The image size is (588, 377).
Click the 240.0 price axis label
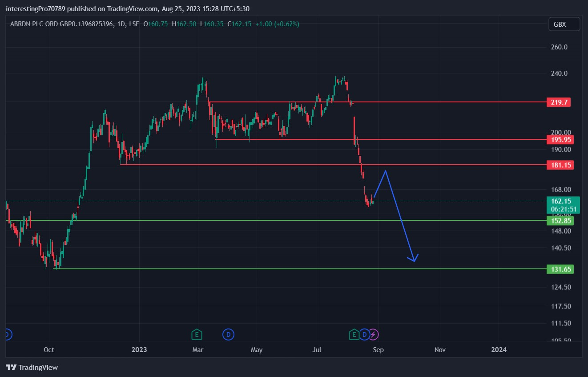click(x=559, y=73)
